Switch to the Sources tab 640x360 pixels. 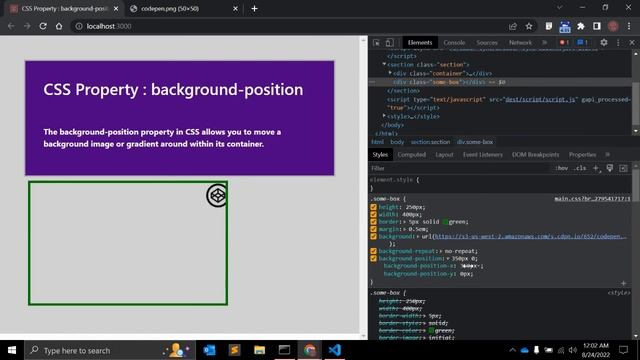(x=487, y=42)
